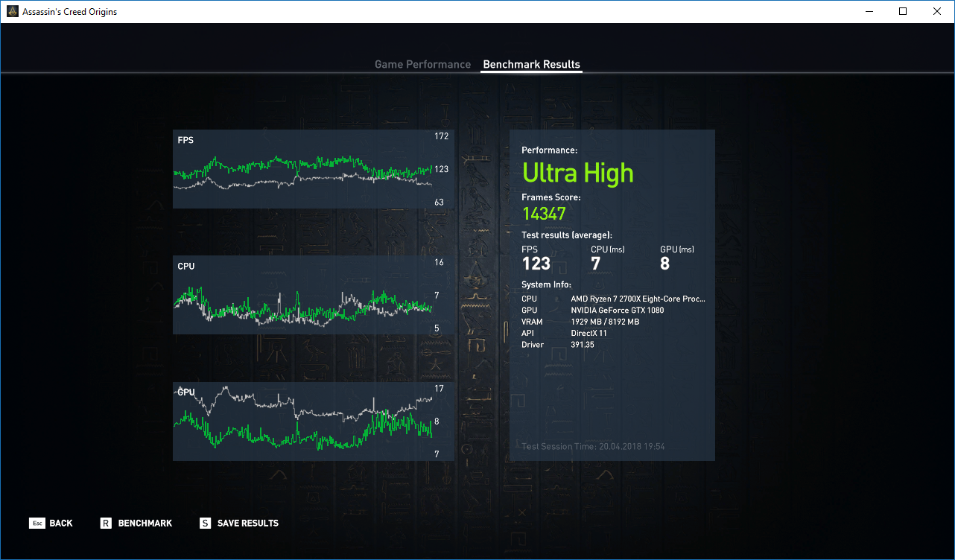Minimize the Assassin's Creed Origins window
This screenshot has height=560, width=955.
tap(869, 11)
